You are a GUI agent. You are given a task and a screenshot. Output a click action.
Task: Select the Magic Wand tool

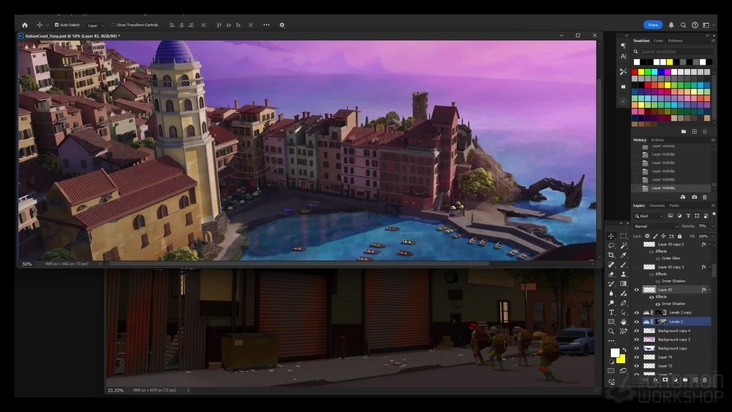(x=623, y=245)
